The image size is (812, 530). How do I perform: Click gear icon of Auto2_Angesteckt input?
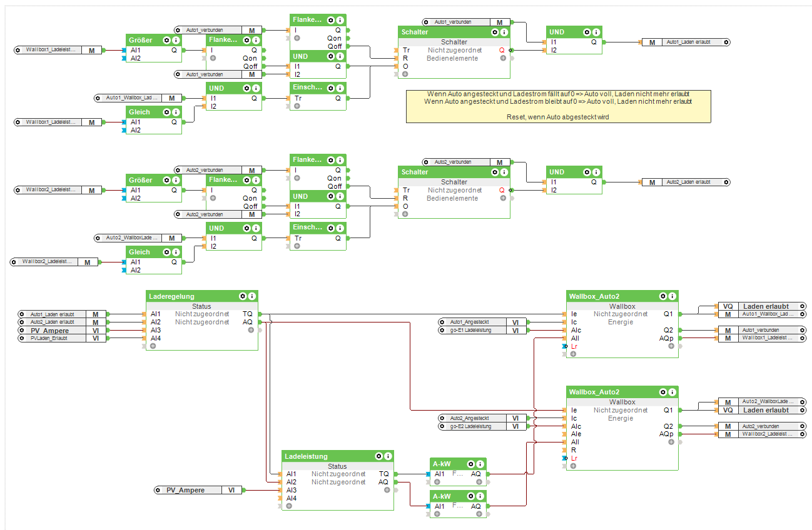442,418
